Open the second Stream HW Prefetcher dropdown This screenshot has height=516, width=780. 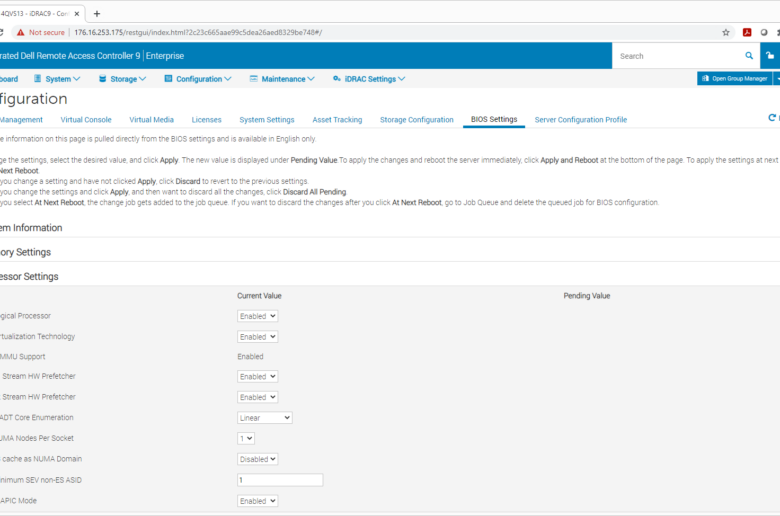click(257, 397)
